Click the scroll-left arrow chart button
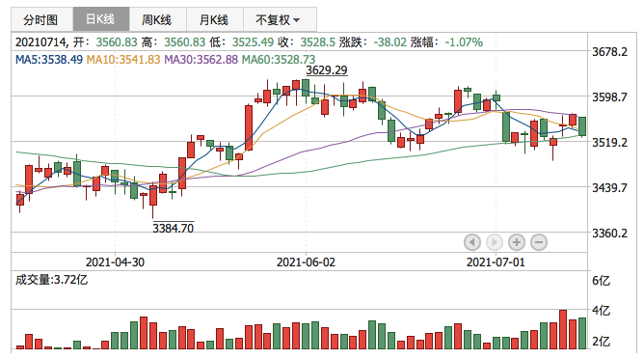 click(472, 242)
